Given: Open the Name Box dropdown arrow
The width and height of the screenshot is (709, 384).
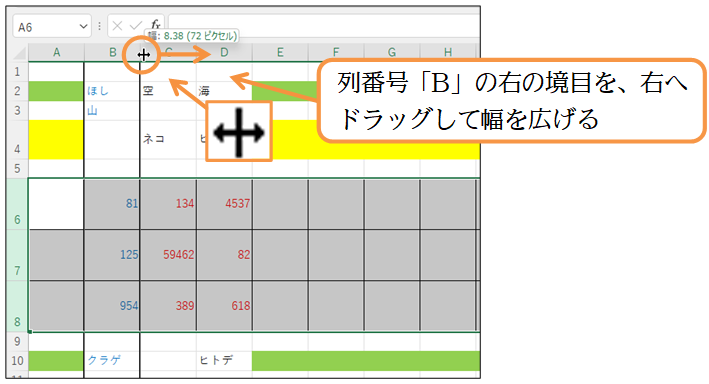Looking at the screenshot, I should 83,27.
